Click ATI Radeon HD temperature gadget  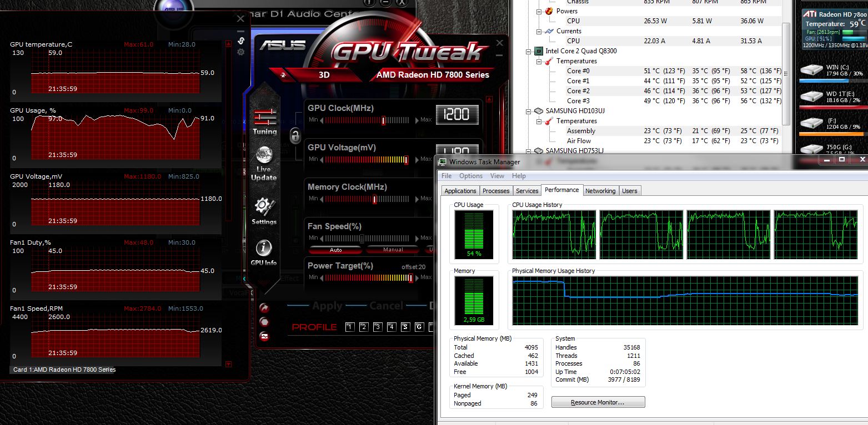point(835,29)
